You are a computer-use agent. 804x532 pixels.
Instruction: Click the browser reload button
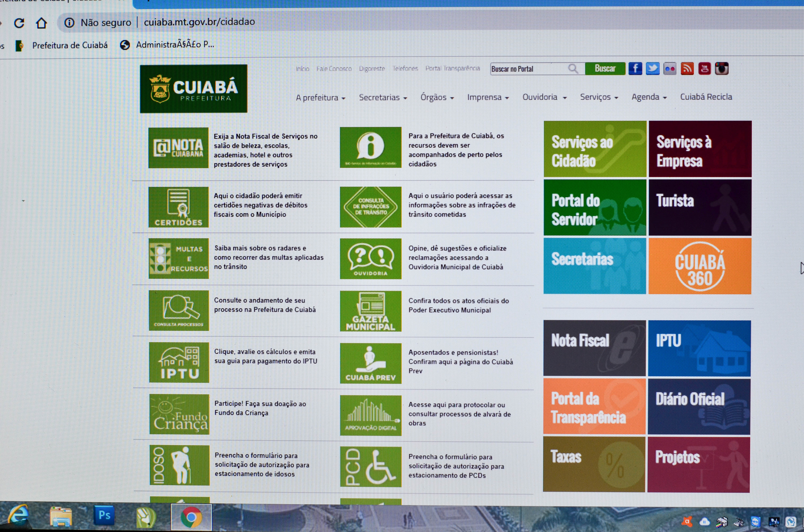point(19,23)
